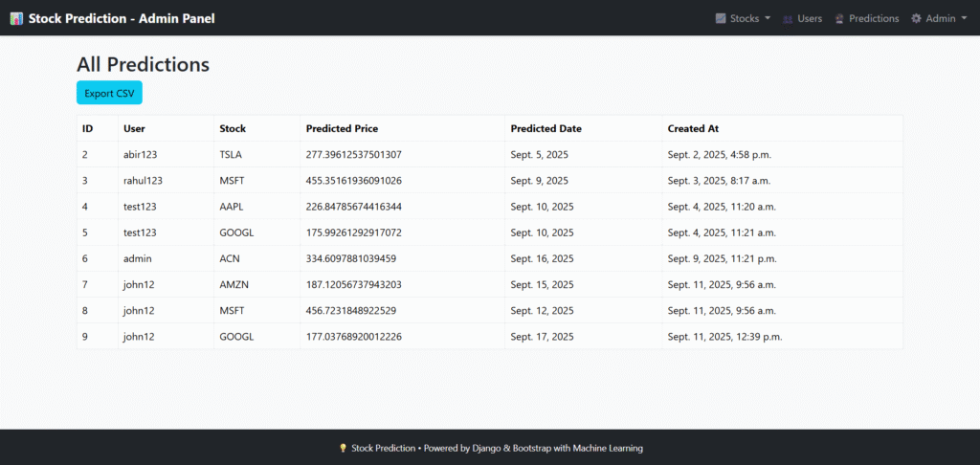980x465 pixels.
Task: Click price 175.99261292917072
Action: 354,232
